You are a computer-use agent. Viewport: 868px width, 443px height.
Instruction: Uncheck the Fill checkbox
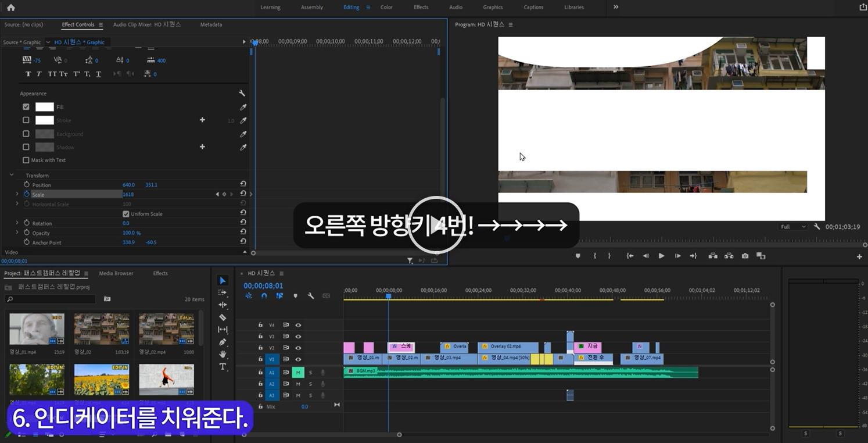click(x=26, y=107)
